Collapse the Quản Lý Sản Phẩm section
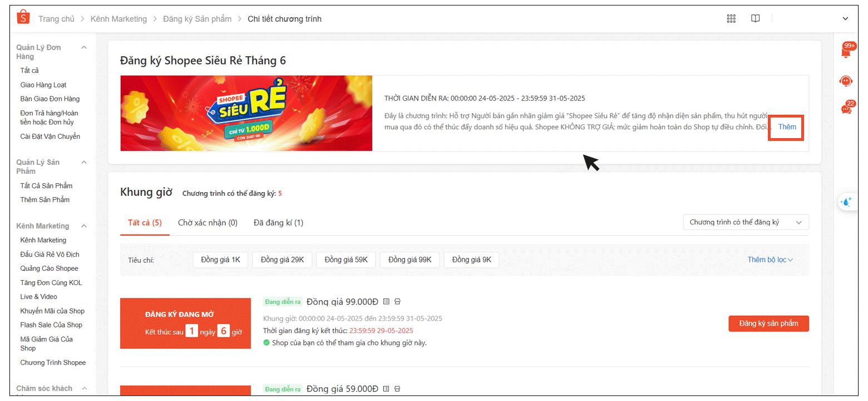Viewport: 868px width, 401px height. [x=84, y=162]
